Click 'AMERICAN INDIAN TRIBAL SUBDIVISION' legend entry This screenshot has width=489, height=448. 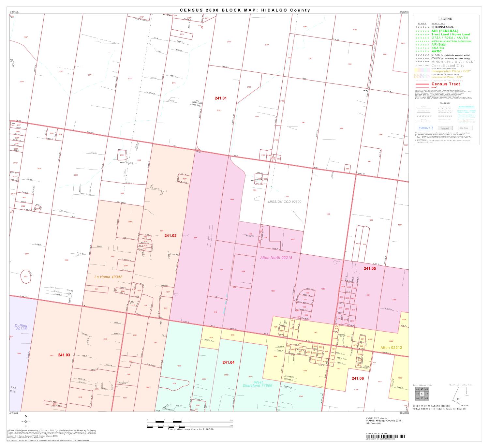point(451,41)
